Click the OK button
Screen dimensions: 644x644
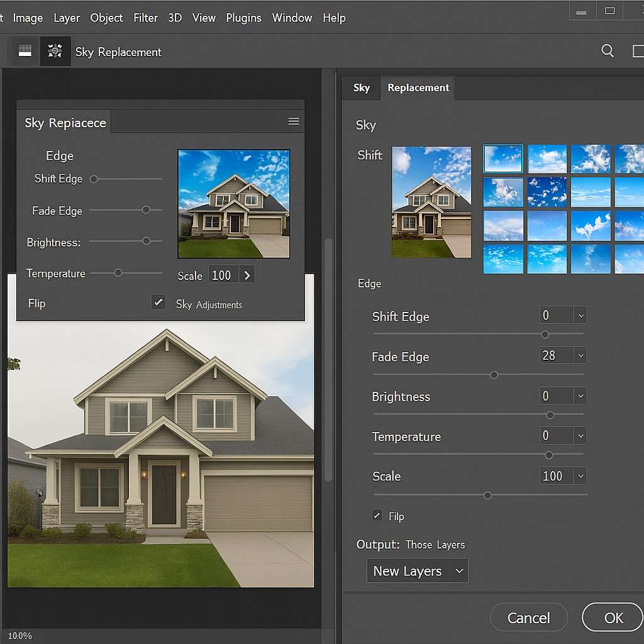tap(613, 617)
